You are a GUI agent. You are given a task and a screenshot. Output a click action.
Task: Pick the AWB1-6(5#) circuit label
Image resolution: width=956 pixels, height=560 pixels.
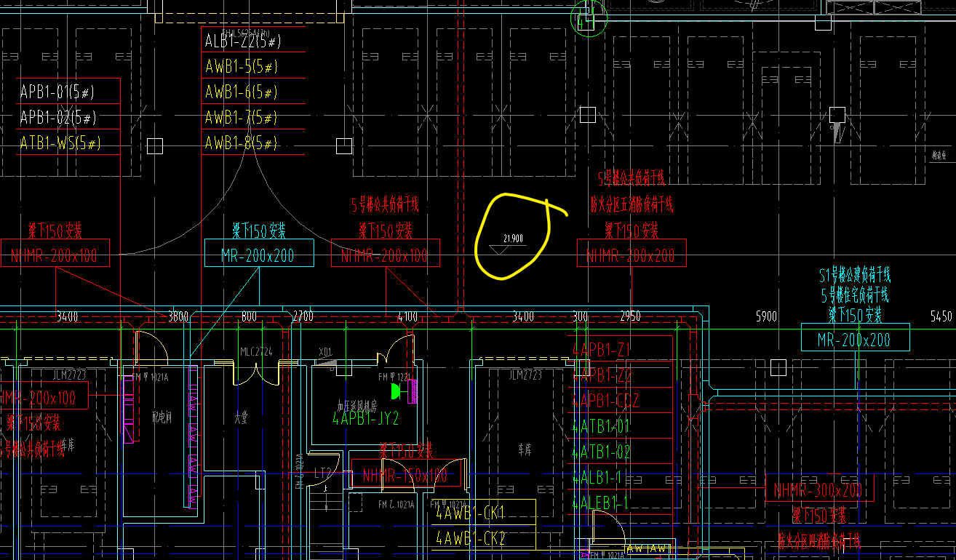point(242,92)
